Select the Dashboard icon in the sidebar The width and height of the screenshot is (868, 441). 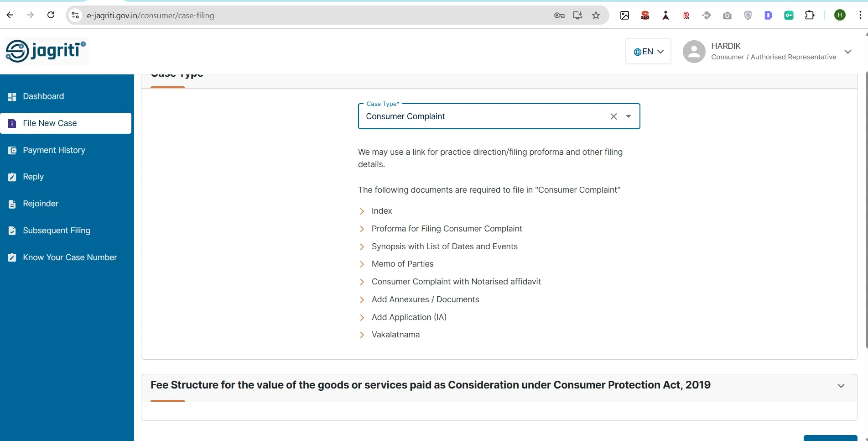tap(12, 96)
